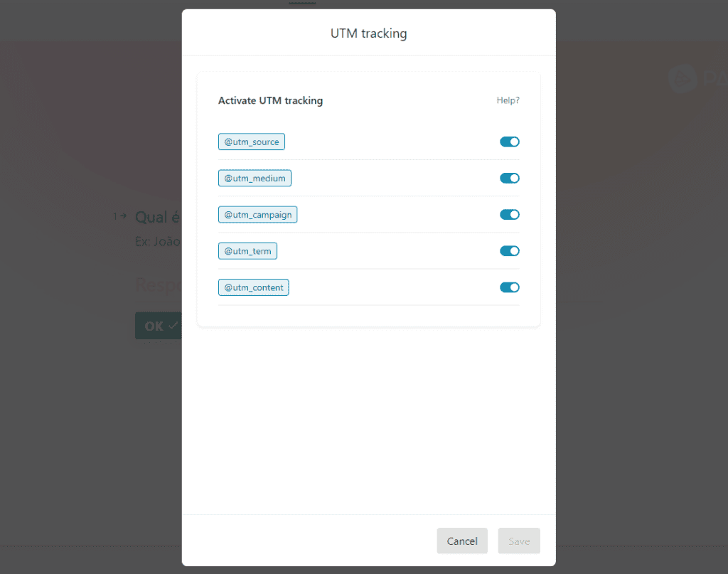Click the "Qual é" question text

point(158,217)
